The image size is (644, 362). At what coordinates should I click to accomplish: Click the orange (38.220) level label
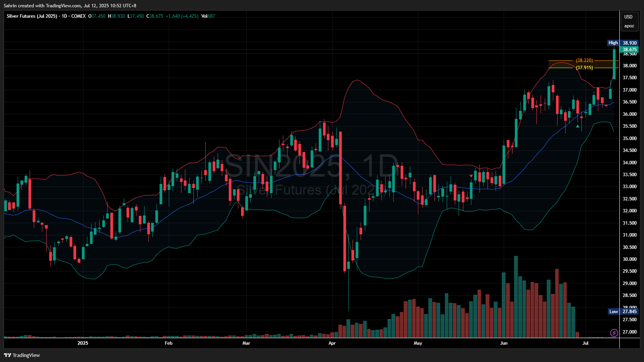point(584,60)
